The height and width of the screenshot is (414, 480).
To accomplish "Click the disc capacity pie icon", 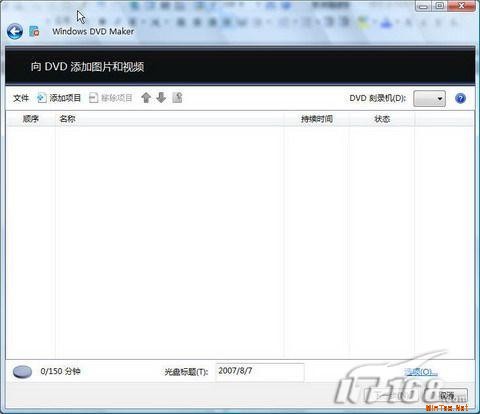I will 22,372.
